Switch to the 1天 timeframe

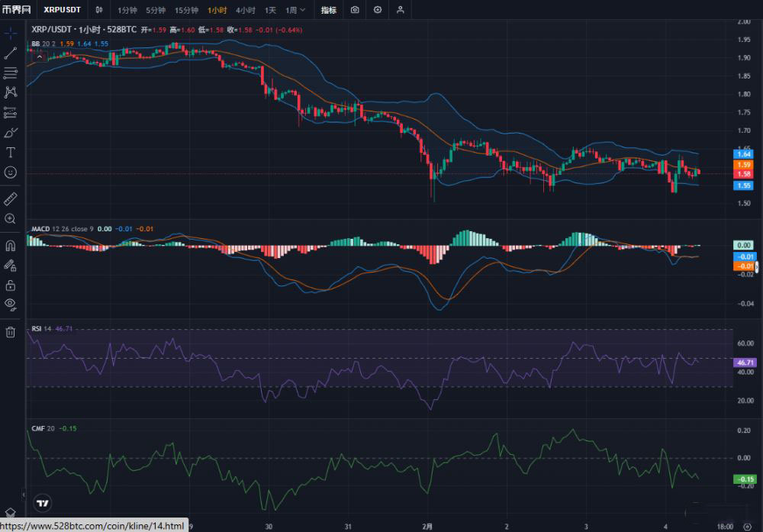(x=269, y=10)
